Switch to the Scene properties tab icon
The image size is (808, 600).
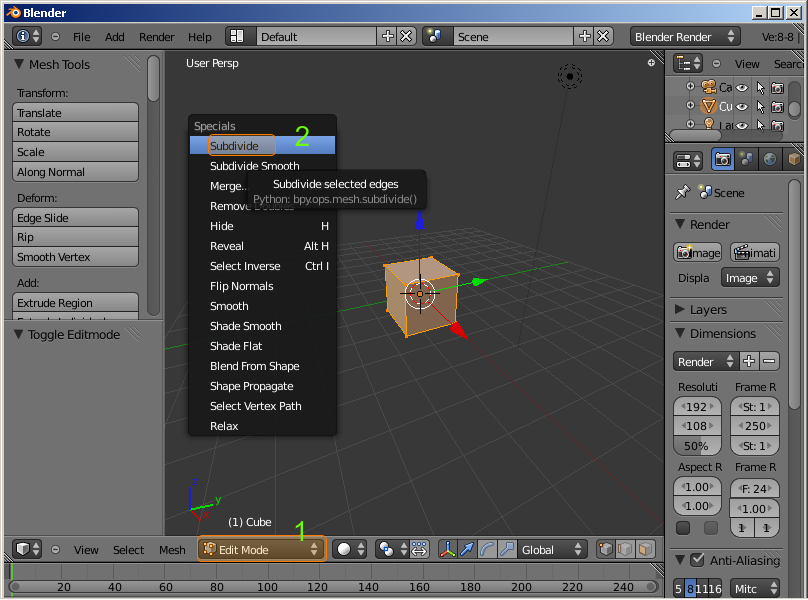coord(746,160)
